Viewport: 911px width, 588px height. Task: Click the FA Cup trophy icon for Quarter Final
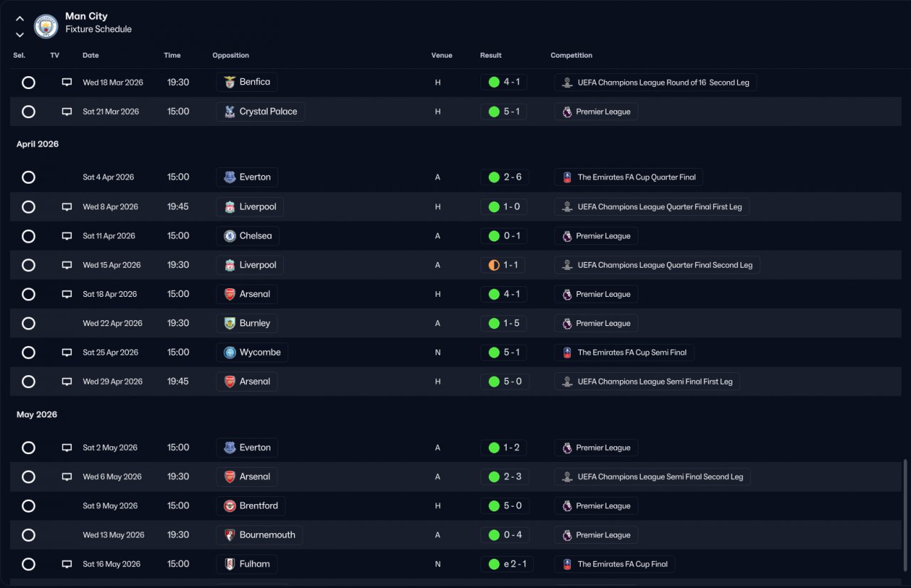point(567,177)
